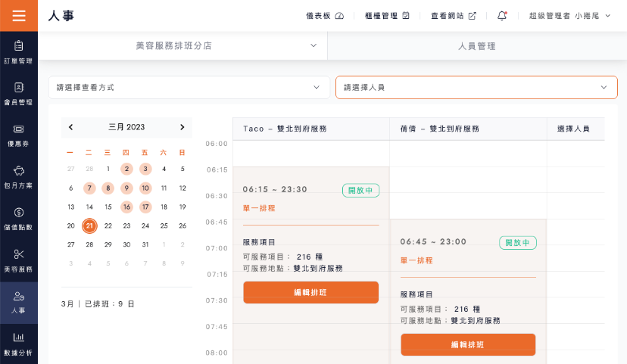The width and height of the screenshot is (627, 364).
Task: Select March 10 on calendar
Action: [145, 188]
